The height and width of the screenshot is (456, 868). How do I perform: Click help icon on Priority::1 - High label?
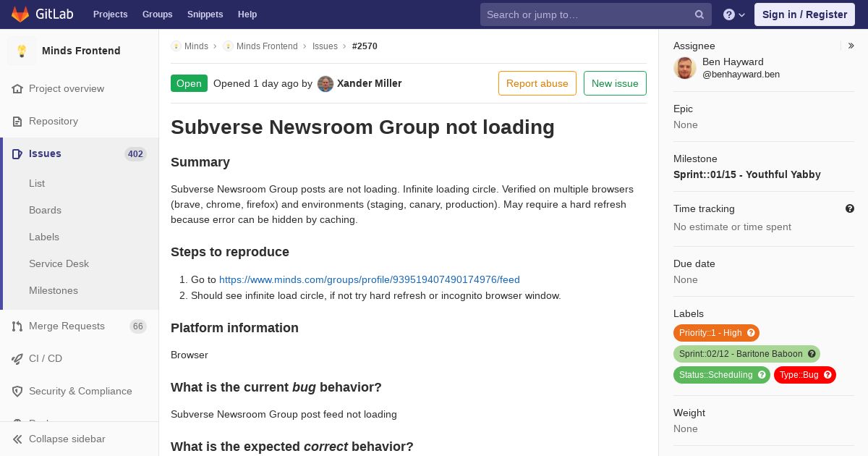pyautogui.click(x=751, y=333)
